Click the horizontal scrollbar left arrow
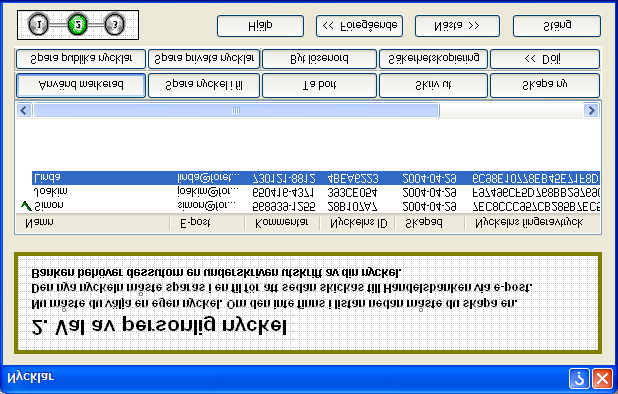This screenshot has height=394, width=618. 24,110
